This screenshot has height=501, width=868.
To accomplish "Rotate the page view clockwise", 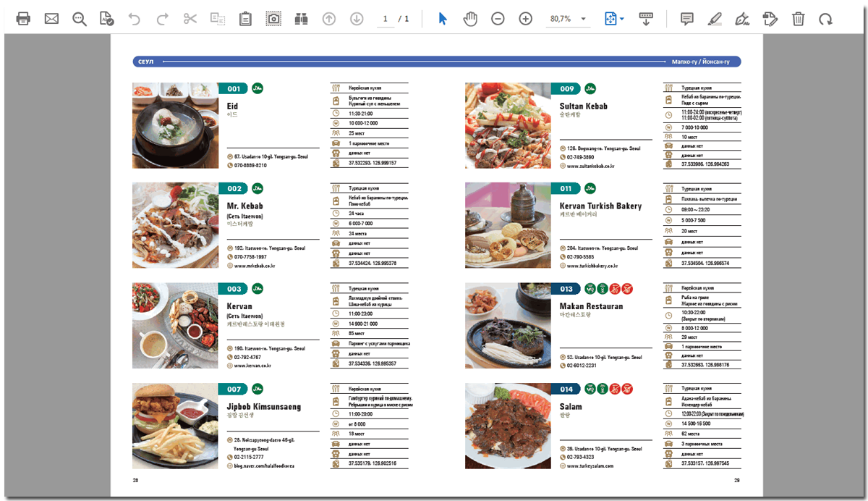I will [825, 19].
